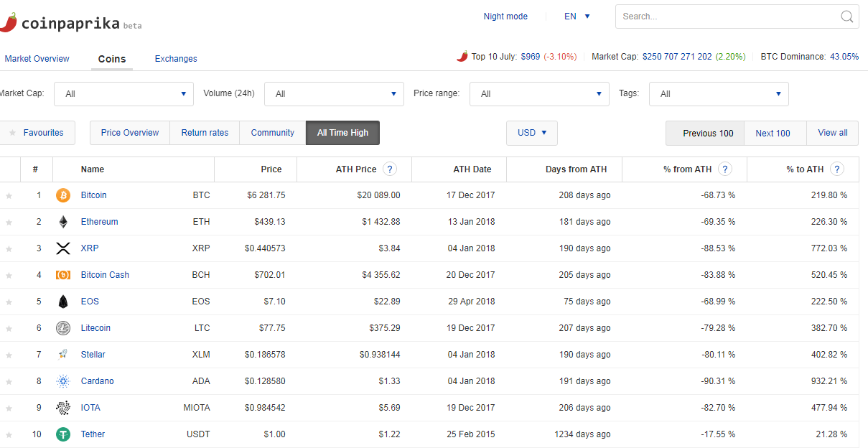Toggle favourite star for EOS row
This screenshot has height=448, width=868.
click(9, 302)
